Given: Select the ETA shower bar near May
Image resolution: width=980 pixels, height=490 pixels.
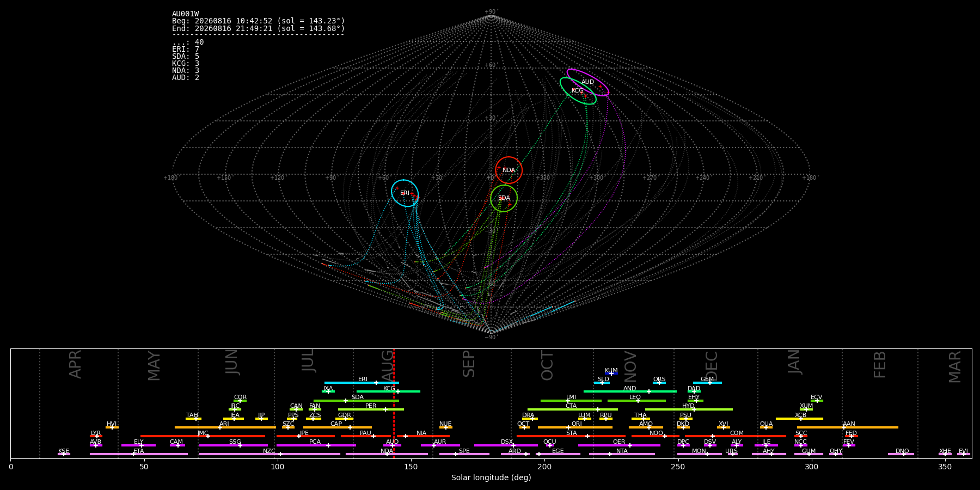Looking at the screenshot, I should point(139,454).
